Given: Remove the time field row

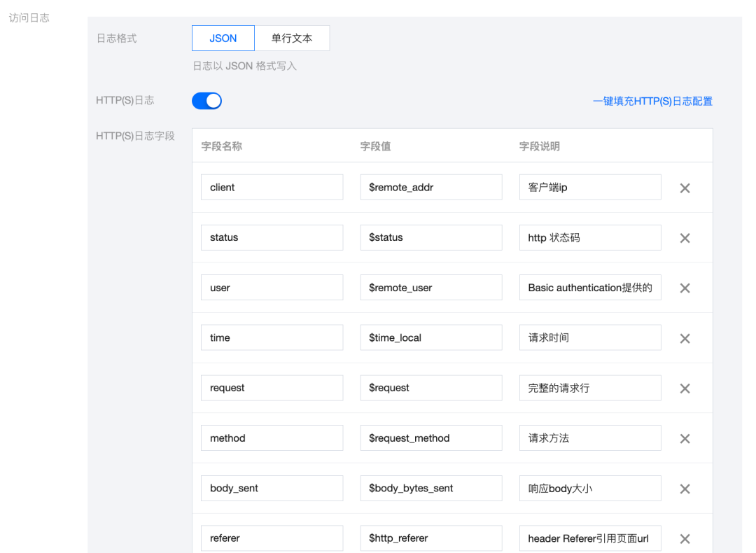Looking at the screenshot, I should point(685,339).
